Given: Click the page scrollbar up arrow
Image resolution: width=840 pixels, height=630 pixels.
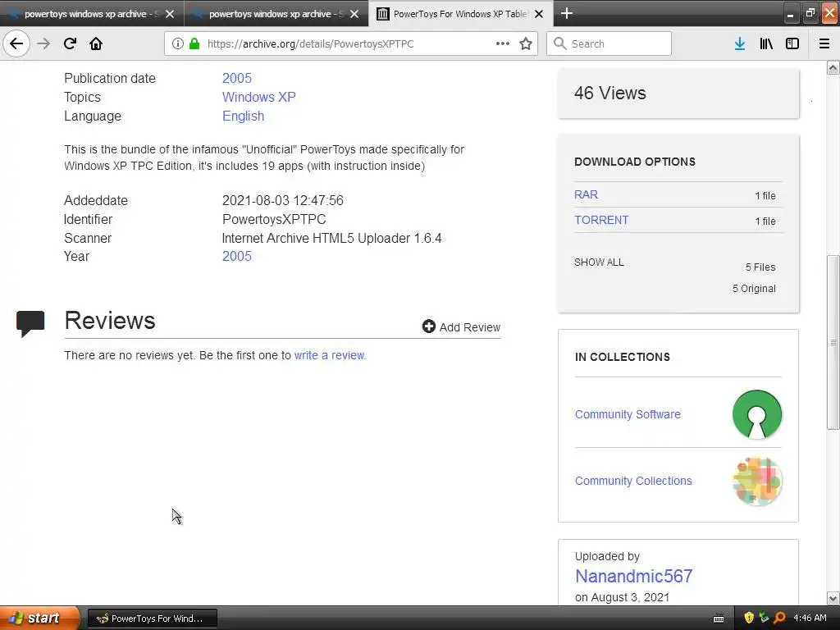Looking at the screenshot, I should pos(833,67).
